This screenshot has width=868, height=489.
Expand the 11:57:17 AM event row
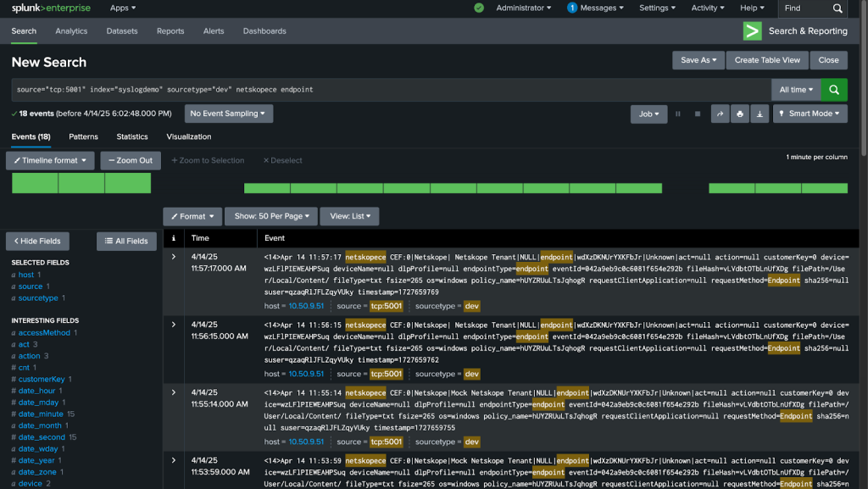click(173, 257)
